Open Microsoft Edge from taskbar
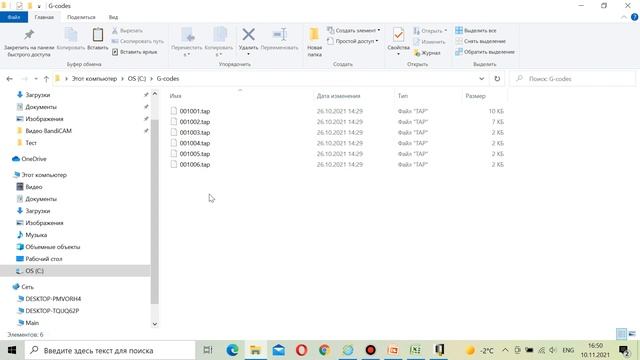 (x=232, y=350)
